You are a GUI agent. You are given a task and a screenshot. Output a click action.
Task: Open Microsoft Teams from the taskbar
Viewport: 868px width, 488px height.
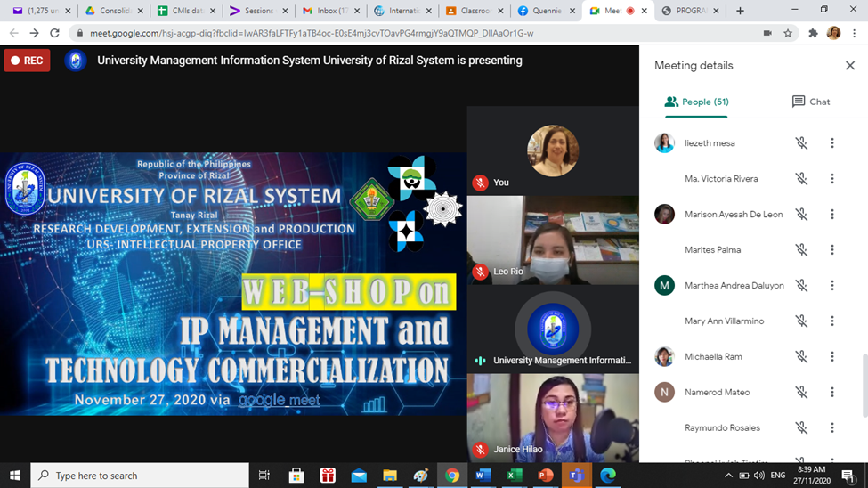click(x=576, y=476)
